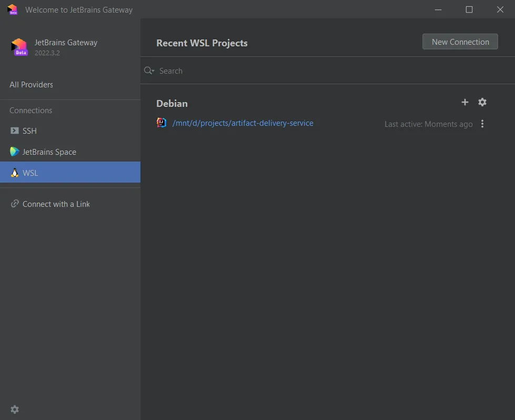Focus the Search projects input field
This screenshot has height=420, width=515.
tap(316, 71)
